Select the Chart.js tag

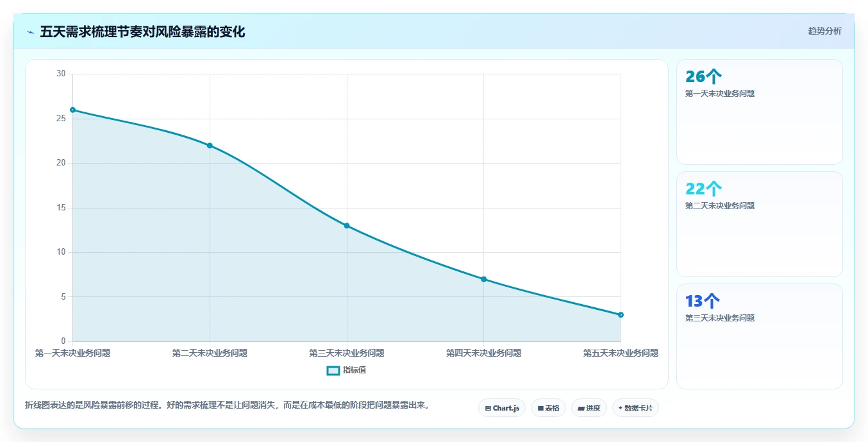pyautogui.click(x=503, y=408)
